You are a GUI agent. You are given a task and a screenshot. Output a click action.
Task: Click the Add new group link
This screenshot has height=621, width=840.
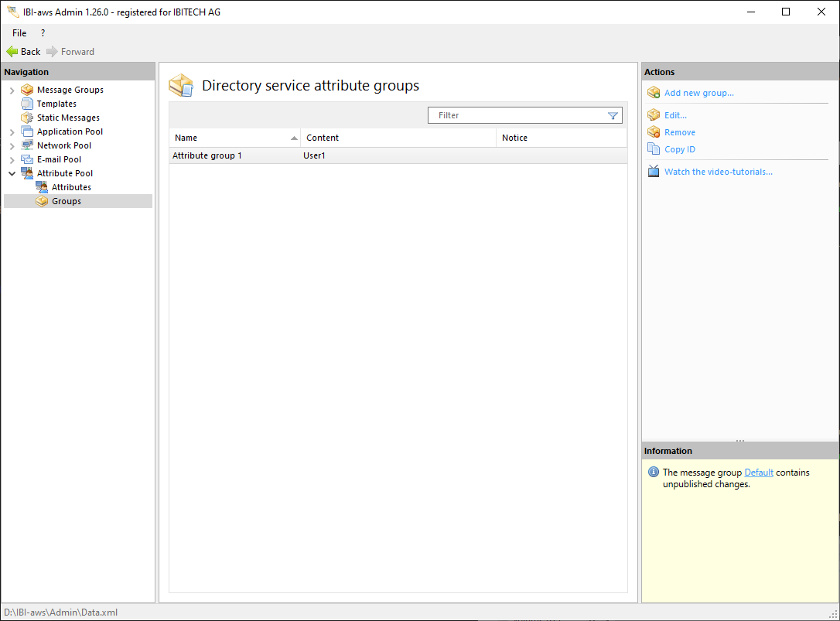(x=698, y=93)
